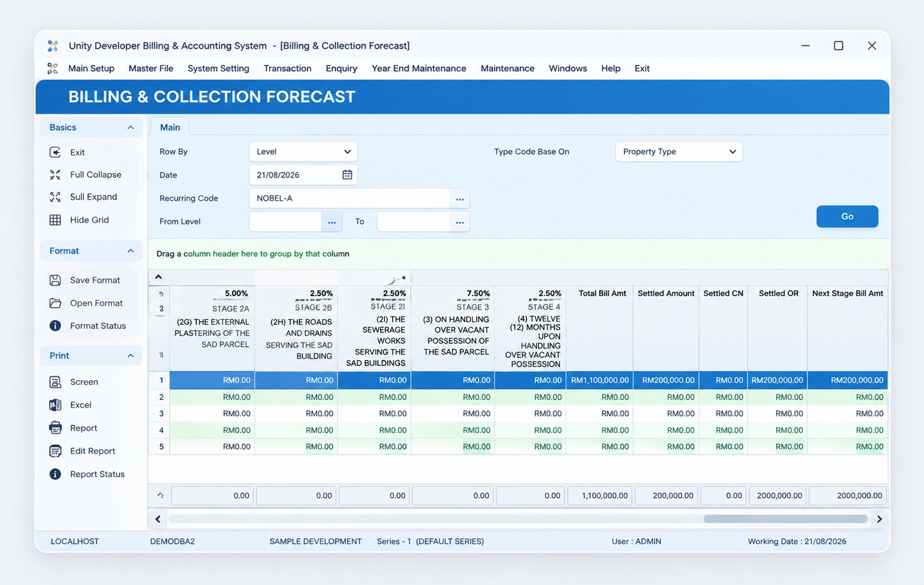The width and height of the screenshot is (924, 585).
Task: Click the Edit Report icon
Action: [55, 451]
